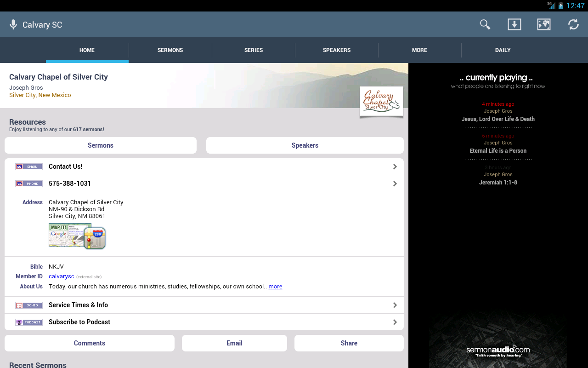The width and height of the screenshot is (588, 368).
Task: Click the Calvary Chapel logo thumbnail
Action: click(381, 101)
